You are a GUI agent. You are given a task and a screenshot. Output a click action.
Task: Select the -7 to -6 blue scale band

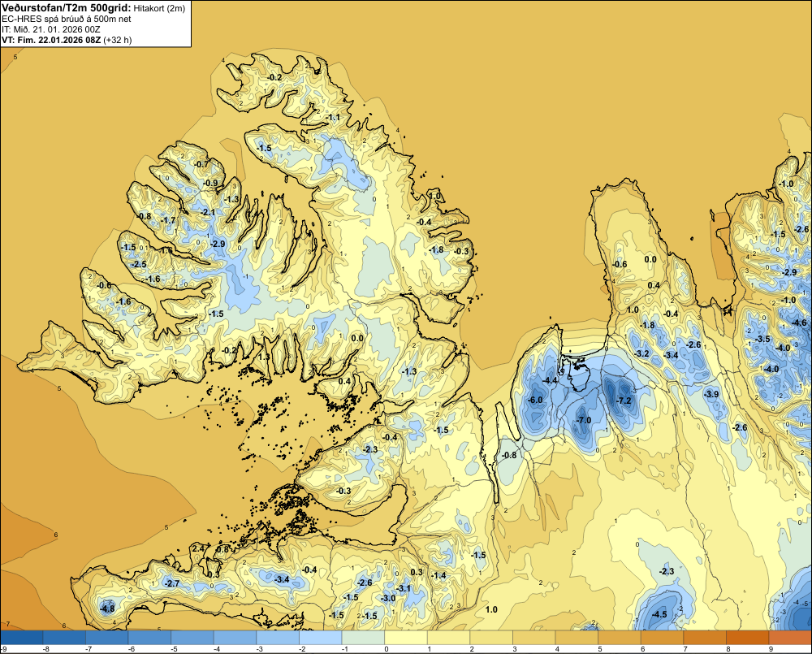pyautogui.click(x=106, y=638)
